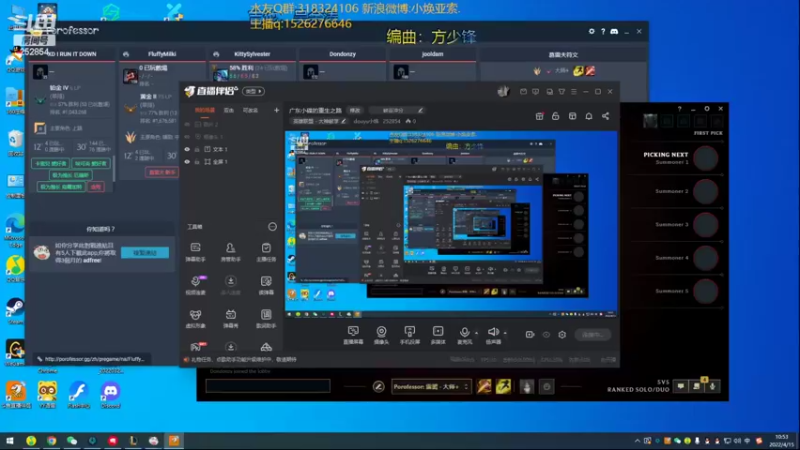The width and height of the screenshot is (800, 450).
Task: Expand microphone options arrow
Action: (476, 333)
